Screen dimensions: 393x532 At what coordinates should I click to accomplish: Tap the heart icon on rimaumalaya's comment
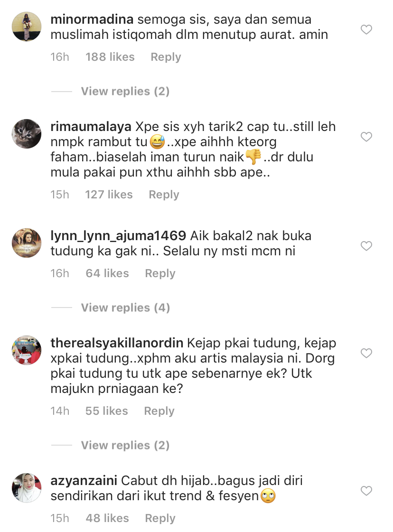(366, 137)
